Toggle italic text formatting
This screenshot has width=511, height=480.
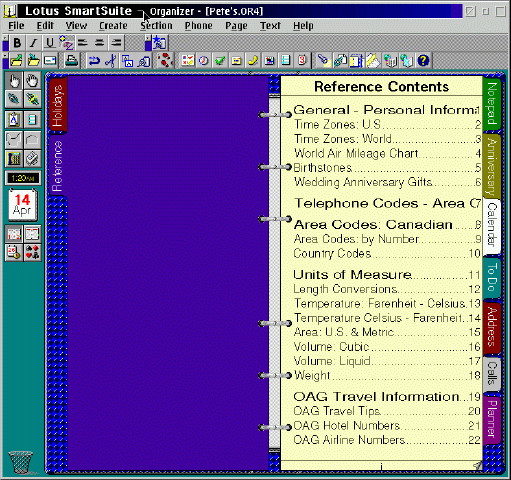pyautogui.click(x=33, y=43)
